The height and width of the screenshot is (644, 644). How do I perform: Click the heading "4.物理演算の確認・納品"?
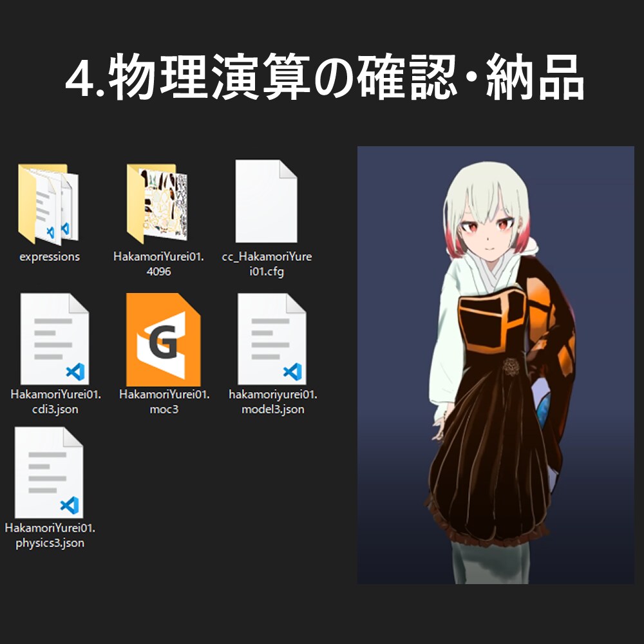click(x=325, y=77)
